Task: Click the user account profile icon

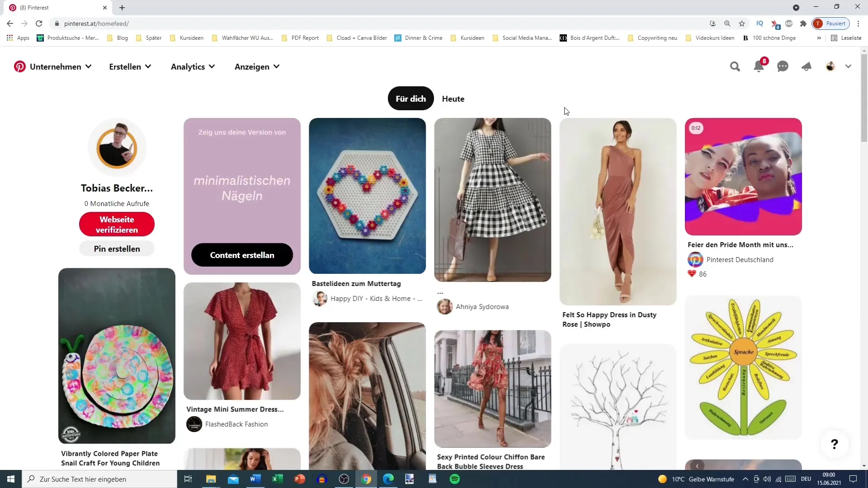Action: tap(830, 66)
